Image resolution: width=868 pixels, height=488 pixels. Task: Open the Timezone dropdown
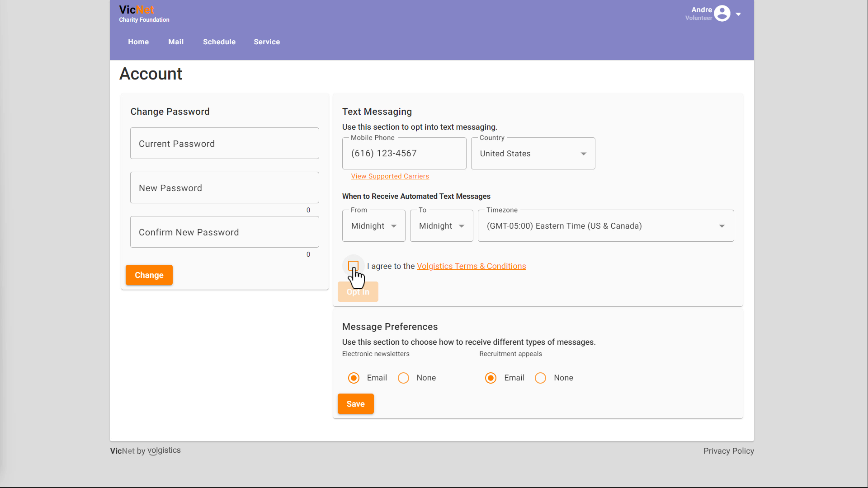pos(605,226)
